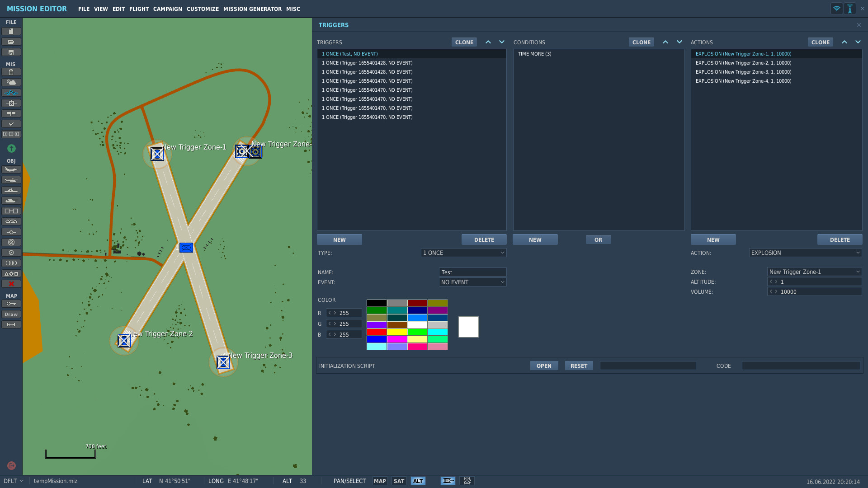Image resolution: width=868 pixels, height=488 pixels.
Task: Open the trigger TYPE dropdown showing 1 ONCE
Action: (463, 253)
